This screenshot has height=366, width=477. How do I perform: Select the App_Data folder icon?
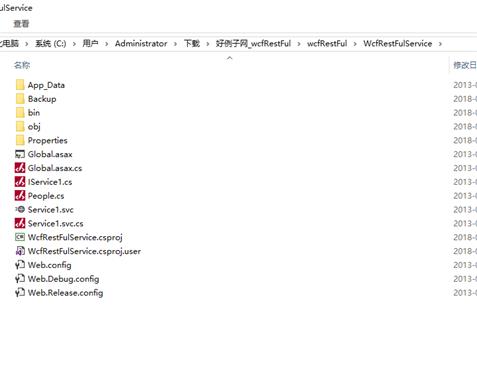point(20,85)
